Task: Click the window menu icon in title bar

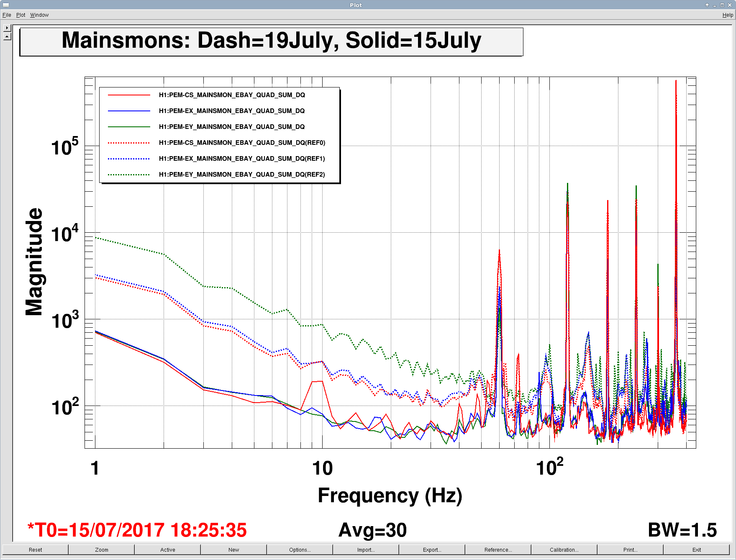Action: pyautogui.click(x=6, y=5)
